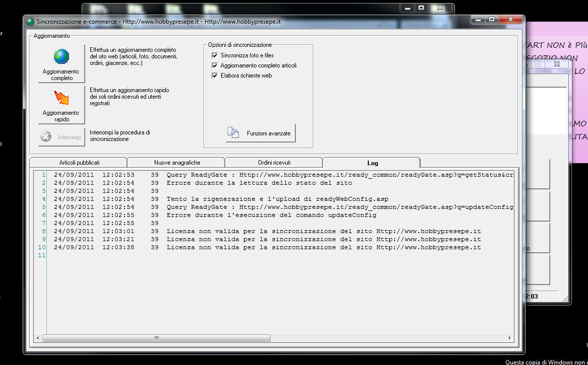This screenshot has height=365, width=588.
Task: Switch to Articoli pubblicati tab
Action: click(x=79, y=163)
